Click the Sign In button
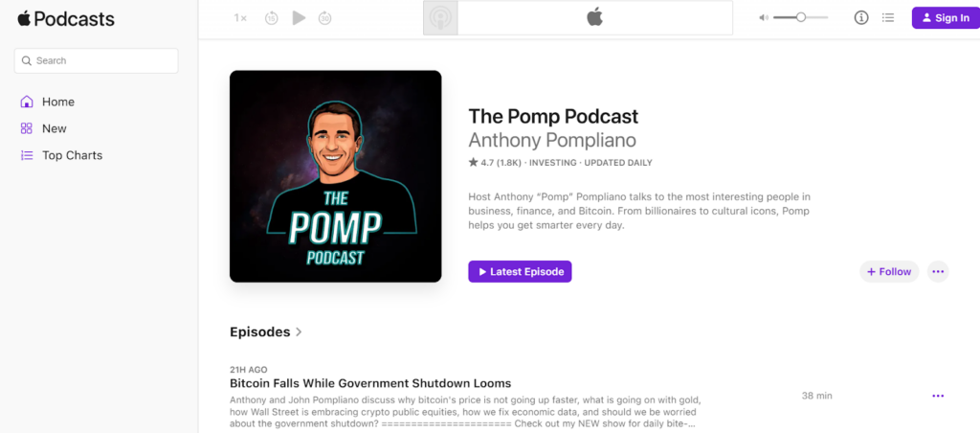Screen dimensions: 980x433 pyautogui.click(x=946, y=17)
